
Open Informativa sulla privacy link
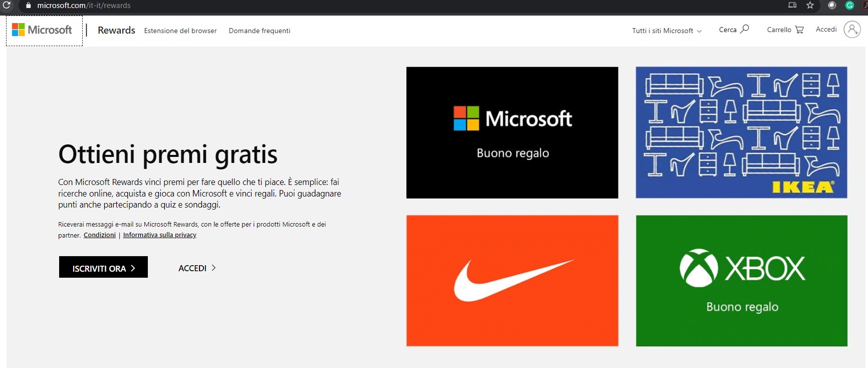159,235
